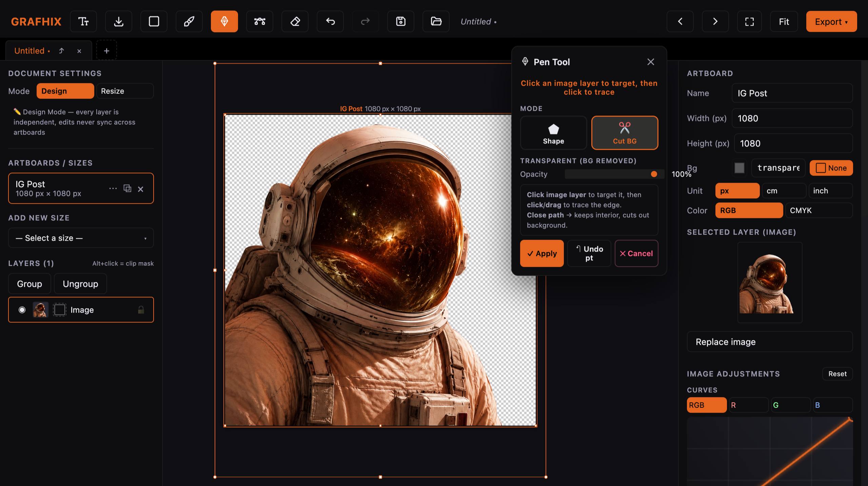
Task: Choose Shape mode in Pen Tool
Action: tap(554, 133)
